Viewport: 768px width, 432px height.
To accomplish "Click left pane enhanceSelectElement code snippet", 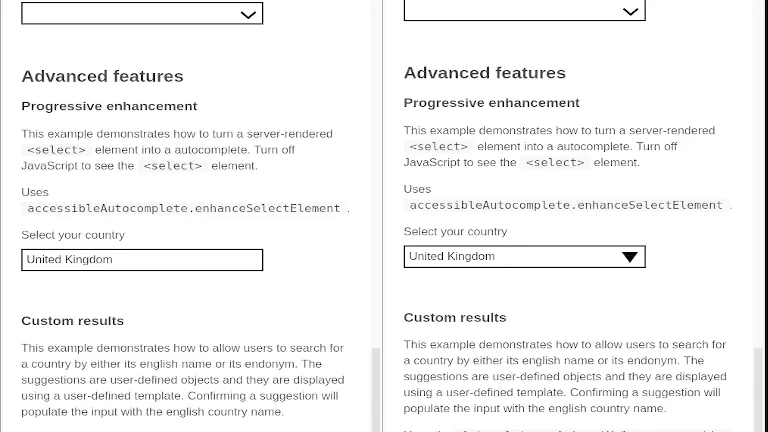I will (x=184, y=208).
